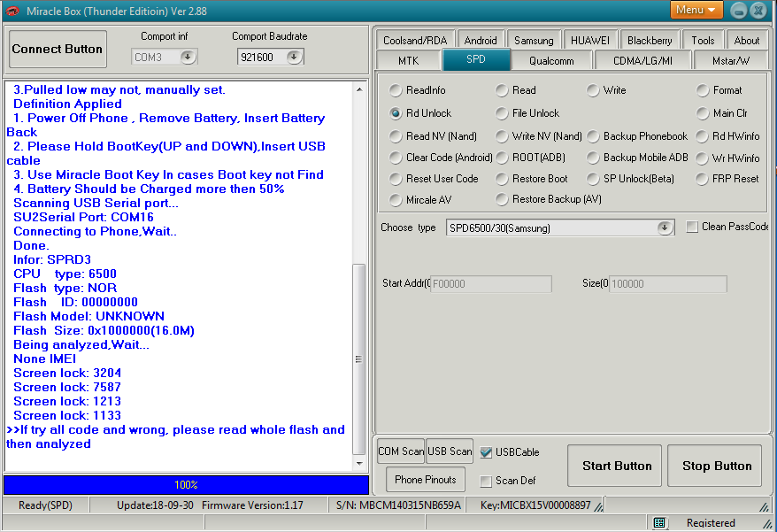Switch to the Android tab
Viewport: 777px width, 532px height.
481,40
